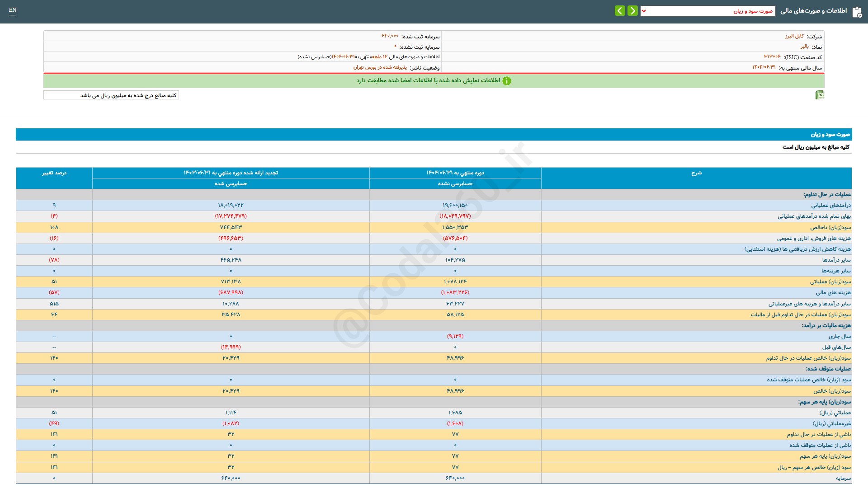Click the green left arrow navigation button
This screenshot has width=868, height=488.
(x=620, y=10)
